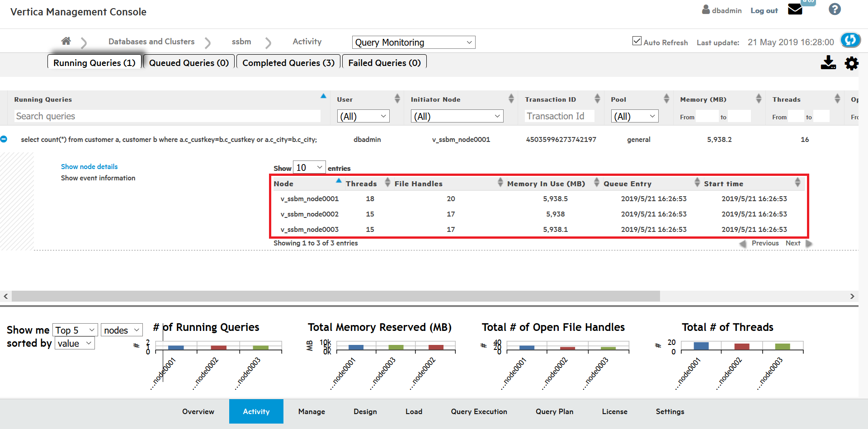
Task: Expand the Pool filter (All) dropdown
Action: click(634, 116)
